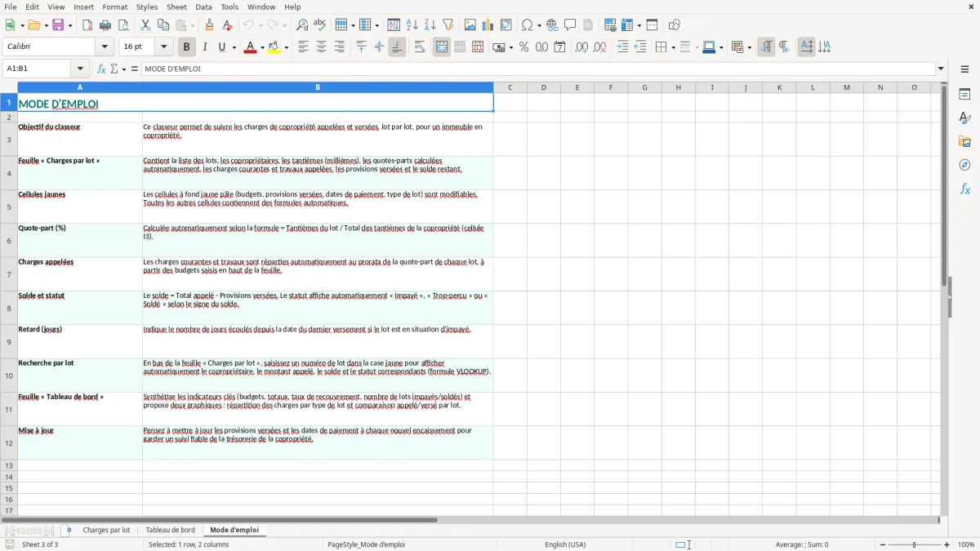Align text left
The height and width of the screenshot is (551, 980).
click(x=303, y=47)
